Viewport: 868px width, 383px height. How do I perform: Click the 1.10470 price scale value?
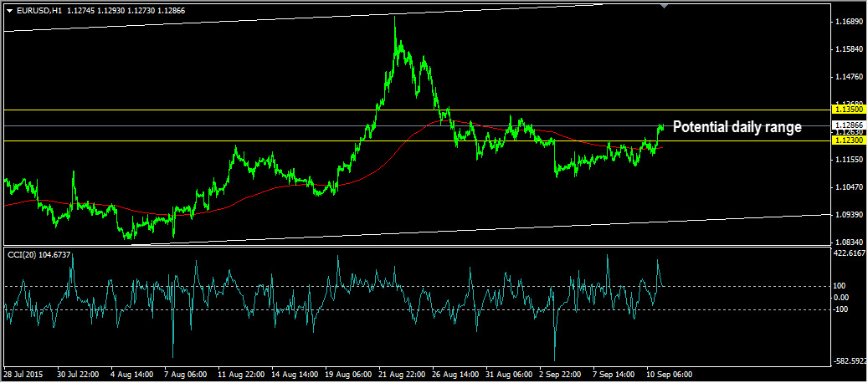(848, 186)
